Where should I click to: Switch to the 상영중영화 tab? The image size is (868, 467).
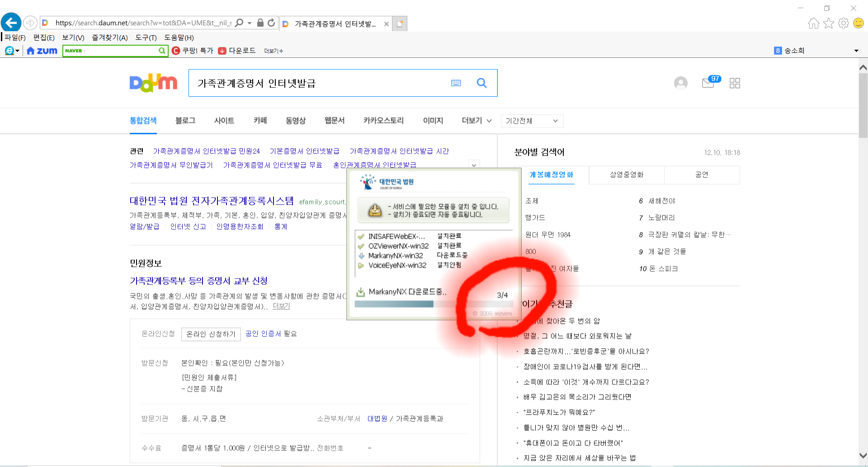pos(626,175)
